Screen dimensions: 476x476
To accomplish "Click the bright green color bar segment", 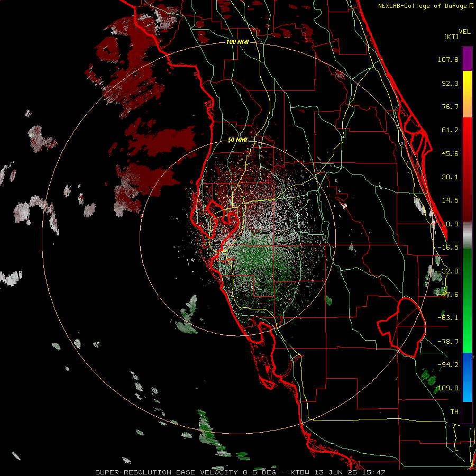I will tap(467, 301).
